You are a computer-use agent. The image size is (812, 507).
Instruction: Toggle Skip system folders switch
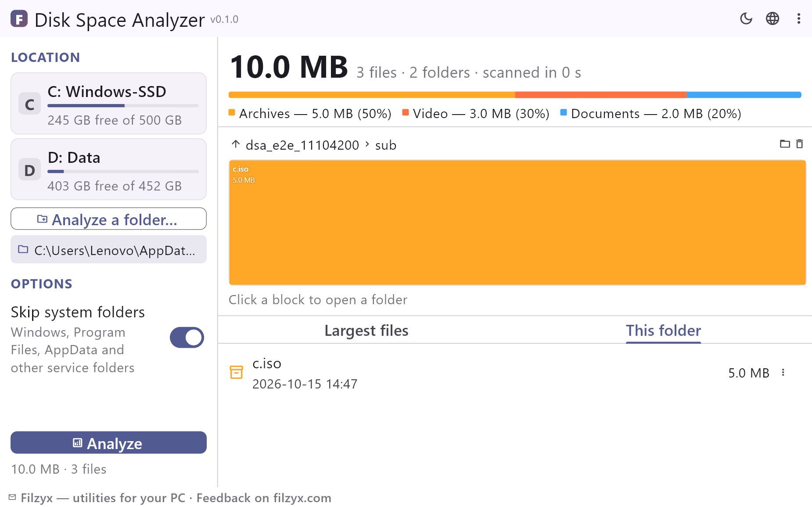coord(187,338)
